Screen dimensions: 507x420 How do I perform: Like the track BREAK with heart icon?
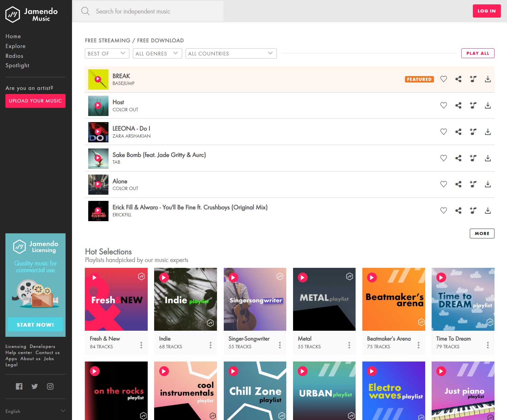(x=443, y=79)
